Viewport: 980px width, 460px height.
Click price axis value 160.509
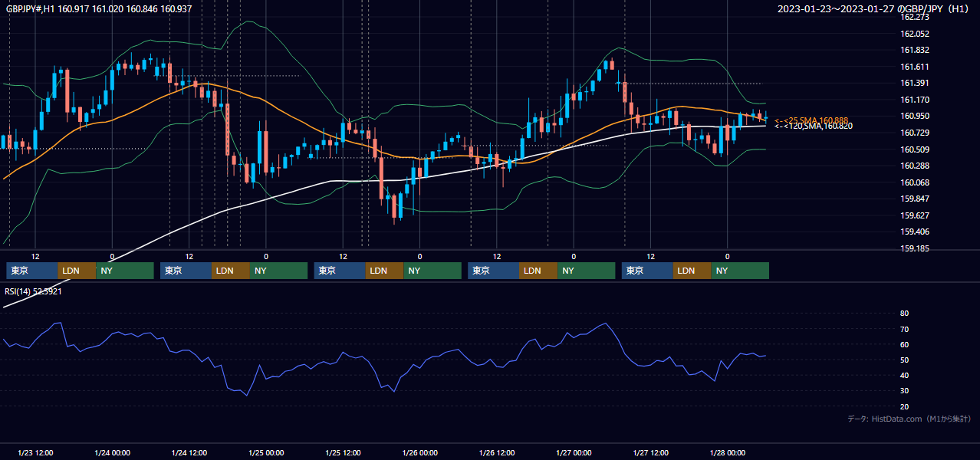[915, 149]
